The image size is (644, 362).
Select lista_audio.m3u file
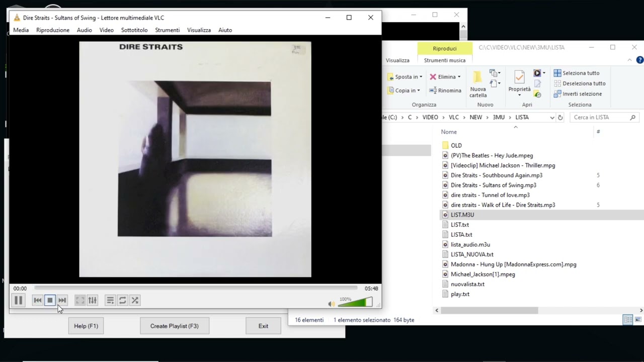[x=470, y=245]
